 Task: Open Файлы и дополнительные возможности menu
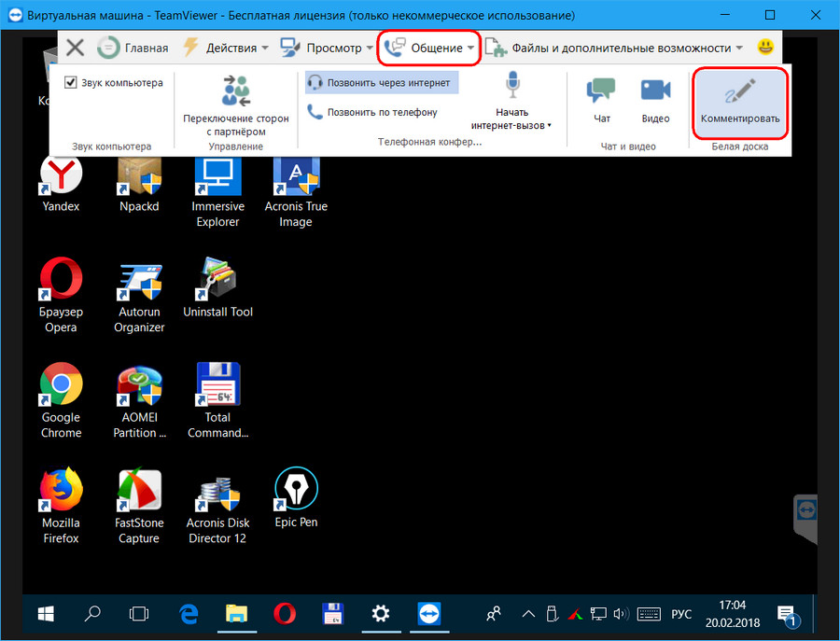pyautogui.click(x=614, y=48)
